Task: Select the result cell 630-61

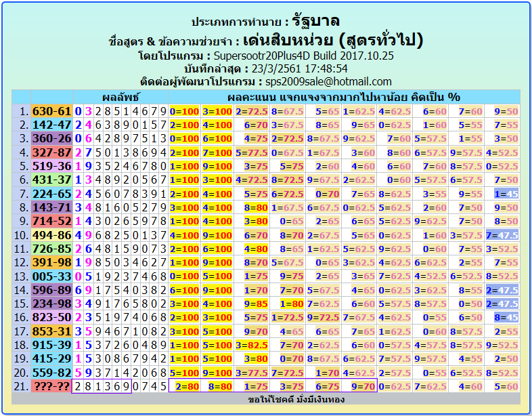Action: [51, 111]
